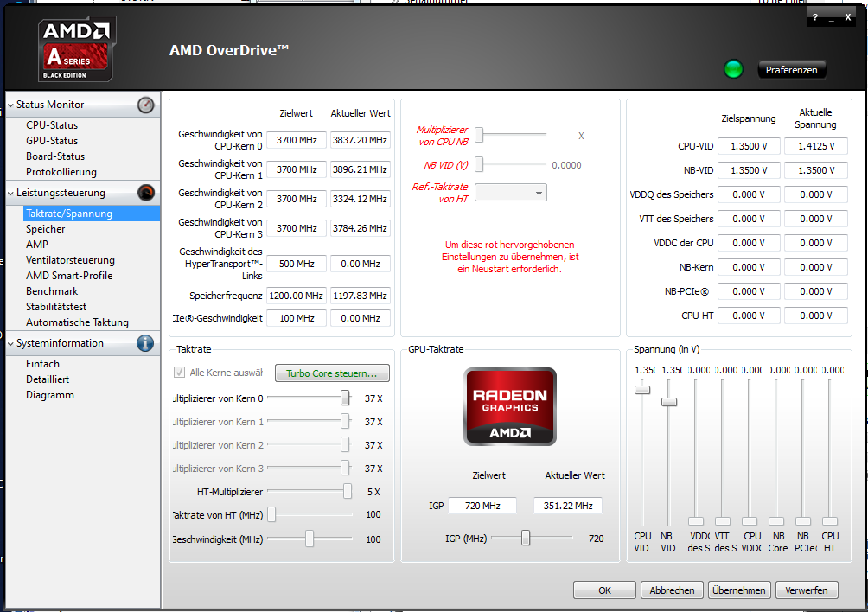Click the Kern 0 multiplier slider

345,398
